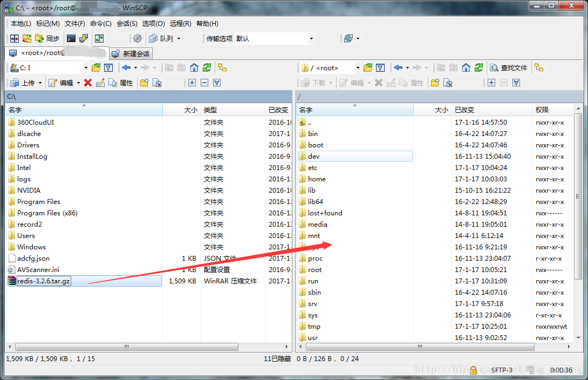
Task: Open the local back history dropdown arrow
Action: [136, 67]
